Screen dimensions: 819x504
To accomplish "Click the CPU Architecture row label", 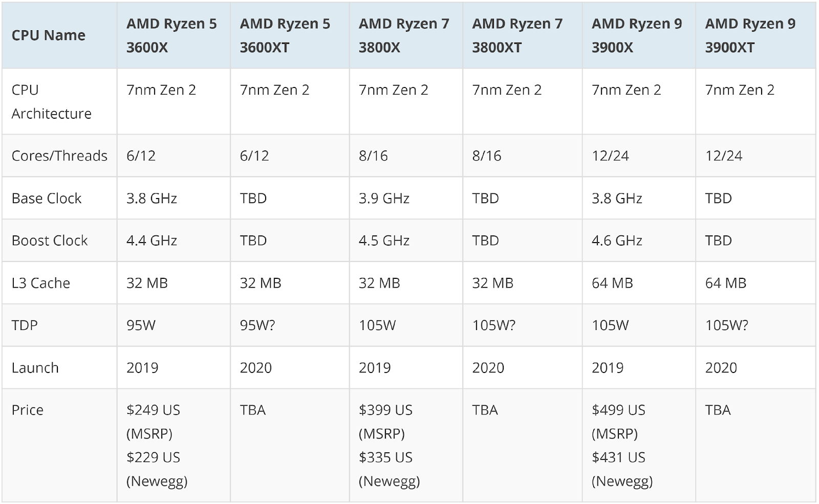I will 51,101.
